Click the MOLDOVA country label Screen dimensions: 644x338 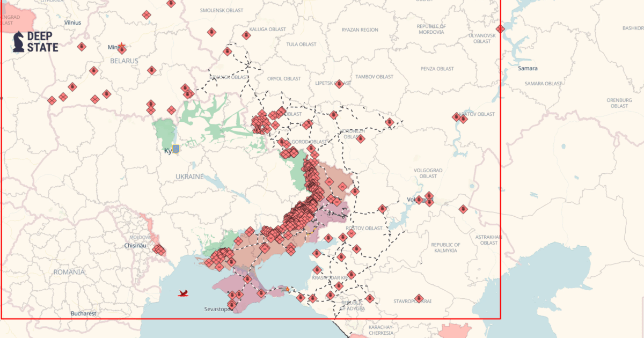[x=140, y=237]
